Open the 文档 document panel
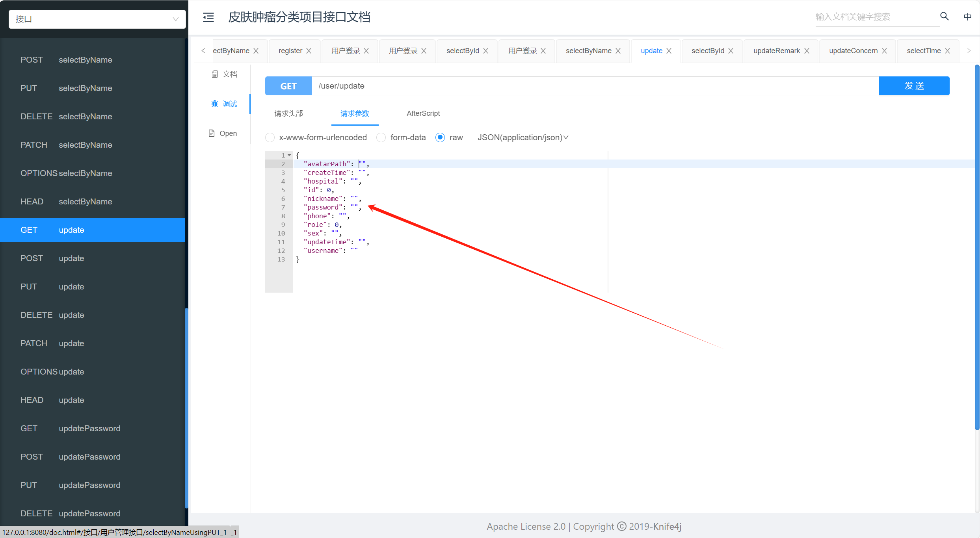980x538 pixels. [x=224, y=74]
